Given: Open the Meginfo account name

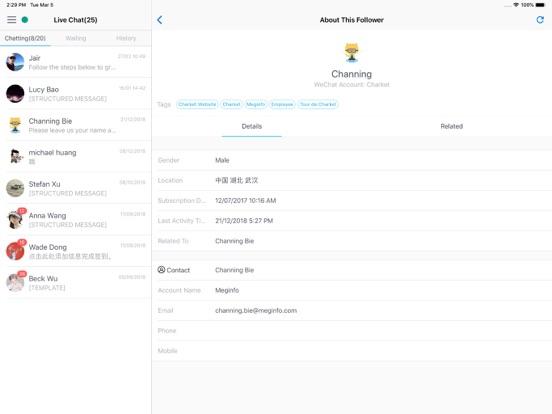Looking at the screenshot, I should click(227, 290).
